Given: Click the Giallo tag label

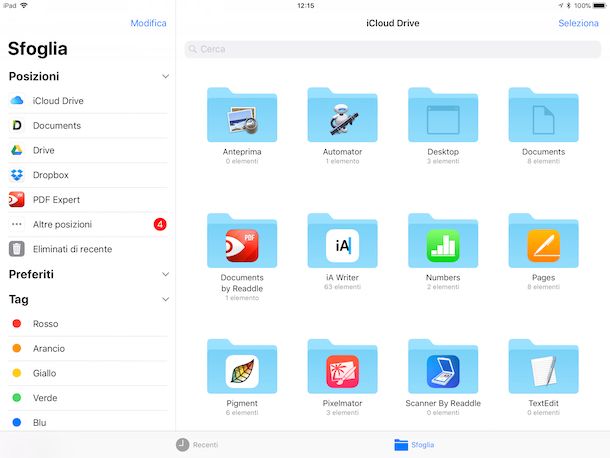Looking at the screenshot, I should tap(44, 373).
